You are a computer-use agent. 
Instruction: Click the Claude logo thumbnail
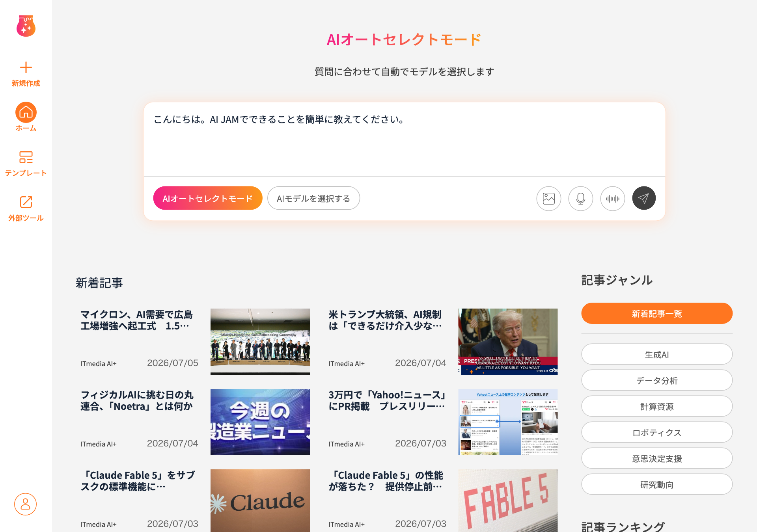coord(260,500)
